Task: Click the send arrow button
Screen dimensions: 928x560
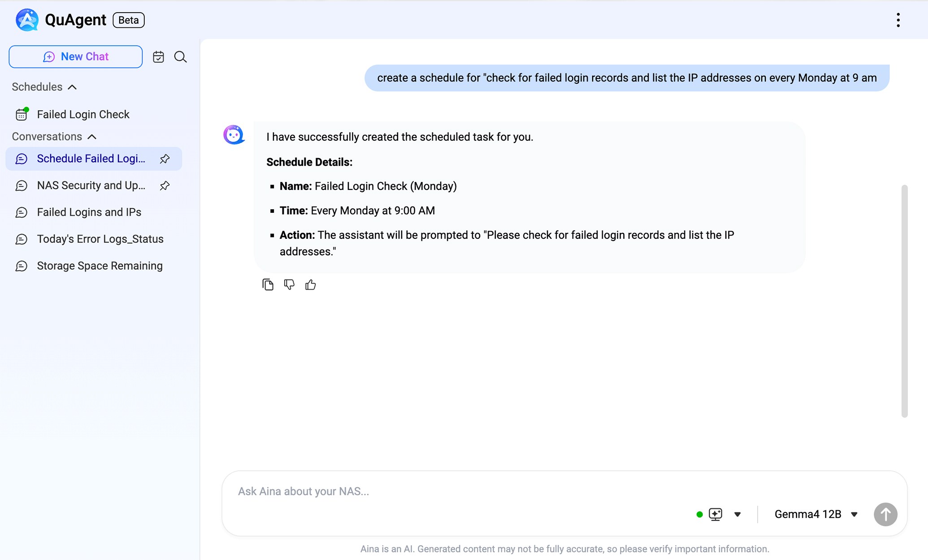Action: (885, 514)
